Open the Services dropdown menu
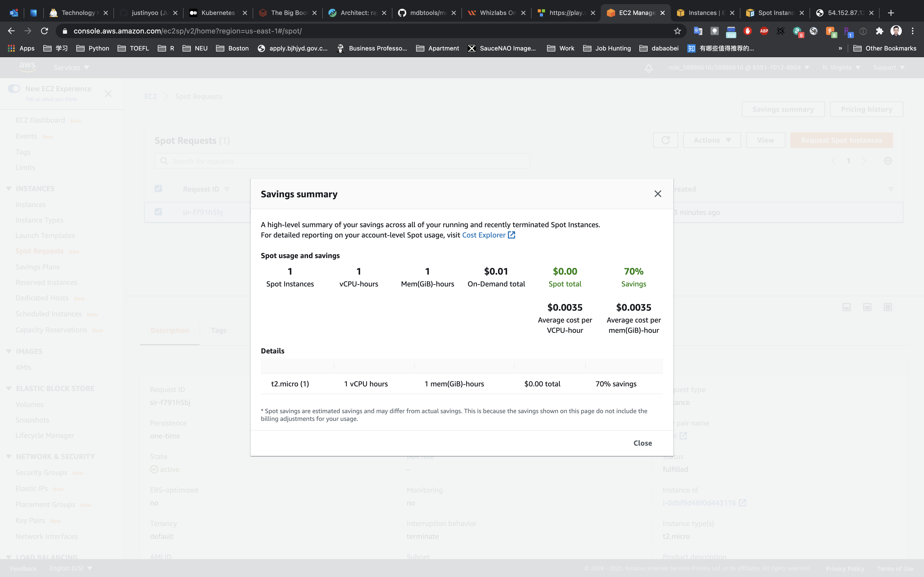The width and height of the screenshot is (924, 577). pyautogui.click(x=71, y=67)
